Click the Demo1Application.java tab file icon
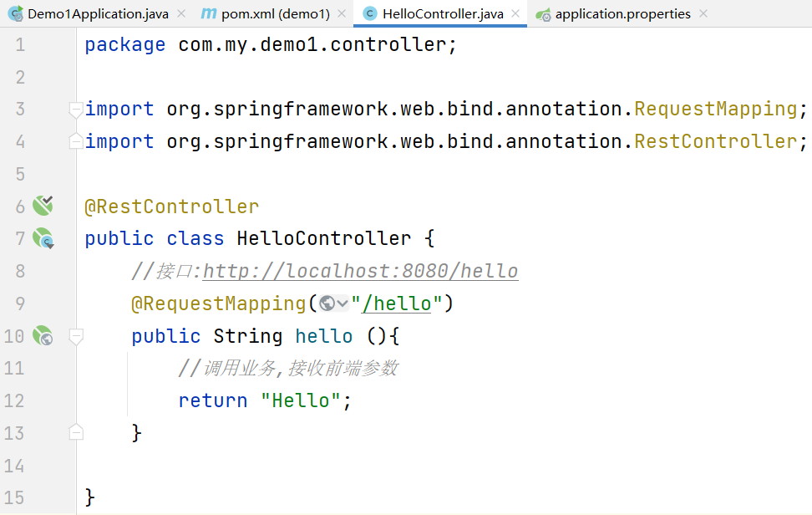 (x=16, y=14)
